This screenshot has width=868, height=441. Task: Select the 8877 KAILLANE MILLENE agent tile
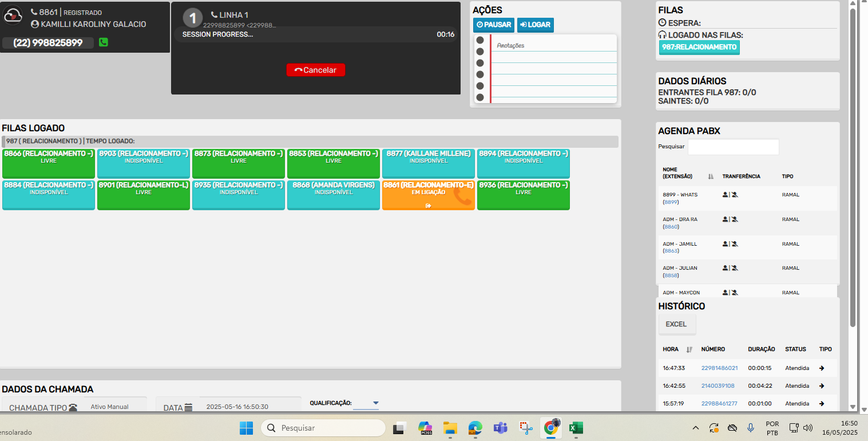[429, 163]
